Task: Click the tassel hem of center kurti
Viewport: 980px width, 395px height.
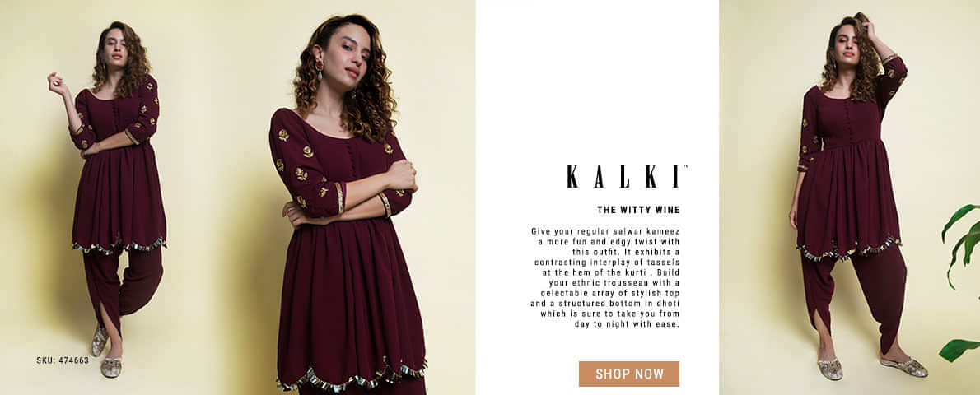Action: [x=352, y=375]
